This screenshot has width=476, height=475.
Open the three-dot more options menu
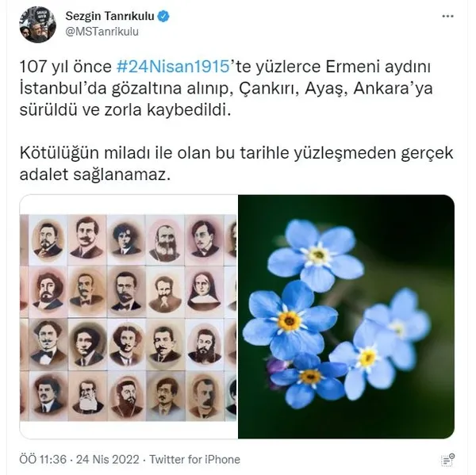pos(447,17)
